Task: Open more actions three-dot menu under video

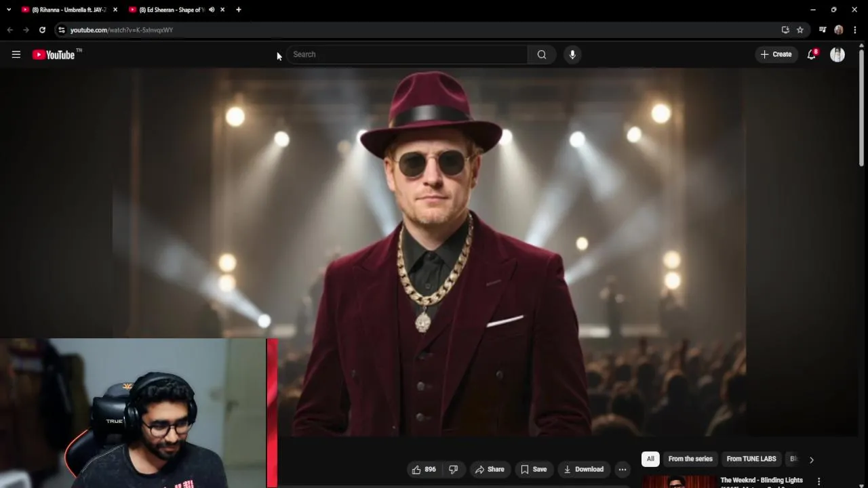Action: (623, 469)
